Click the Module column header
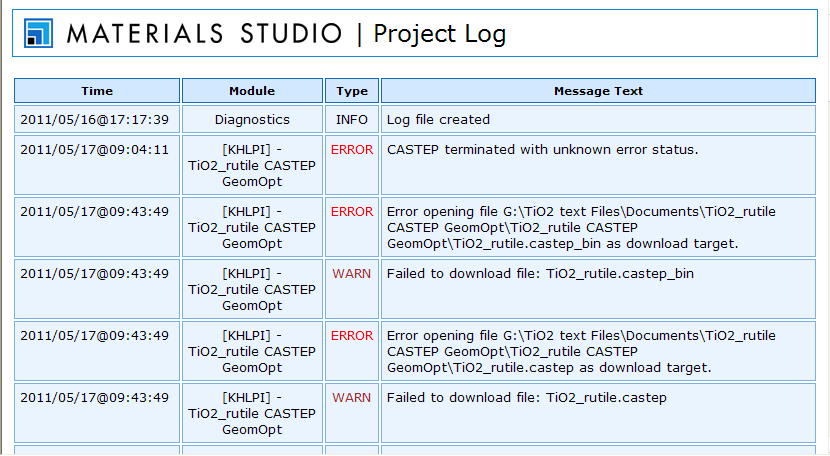Image resolution: width=830 pixels, height=456 pixels. 252,91
